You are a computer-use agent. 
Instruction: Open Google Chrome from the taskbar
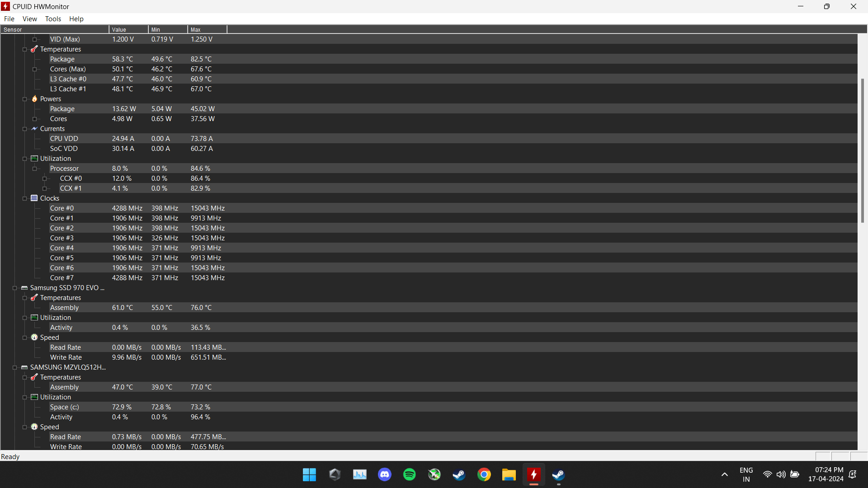pyautogui.click(x=484, y=474)
